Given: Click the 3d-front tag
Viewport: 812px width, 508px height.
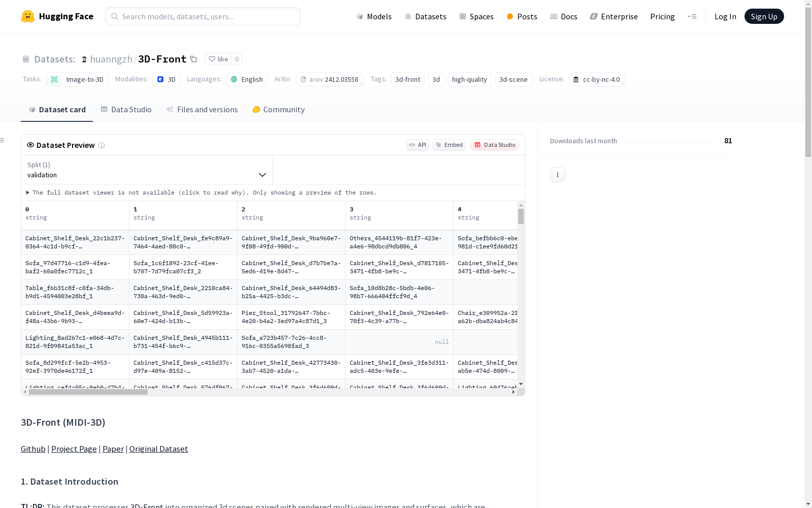Looking at the screenshot, I should click(408, 79).
